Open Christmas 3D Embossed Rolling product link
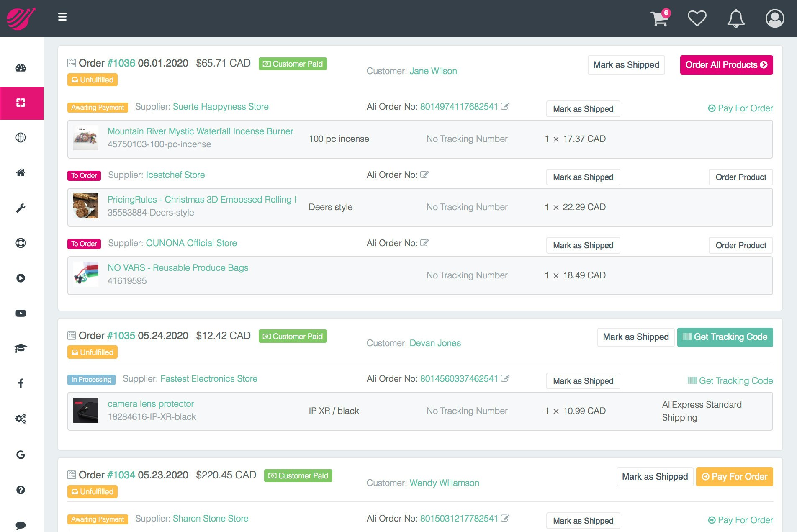This screenshot has height=532, width=797. pos(202,200)
